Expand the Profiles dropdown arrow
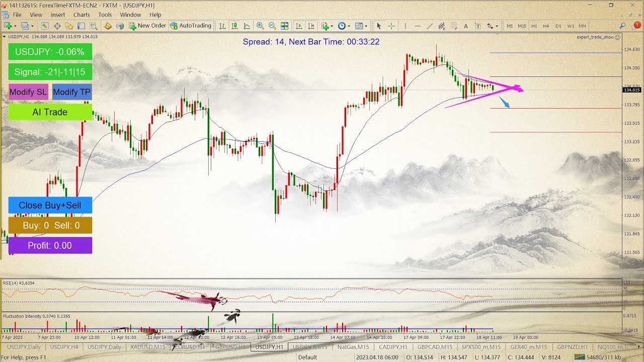Image resolution: width=644 pixels, height=362 pixels. point(32,26)
